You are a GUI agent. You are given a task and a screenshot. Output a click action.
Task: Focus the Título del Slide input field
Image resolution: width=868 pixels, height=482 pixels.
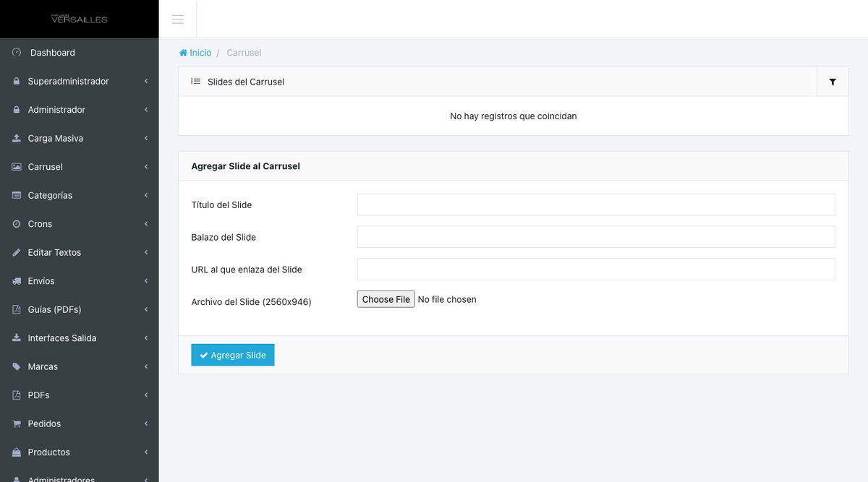coord(596,205)
